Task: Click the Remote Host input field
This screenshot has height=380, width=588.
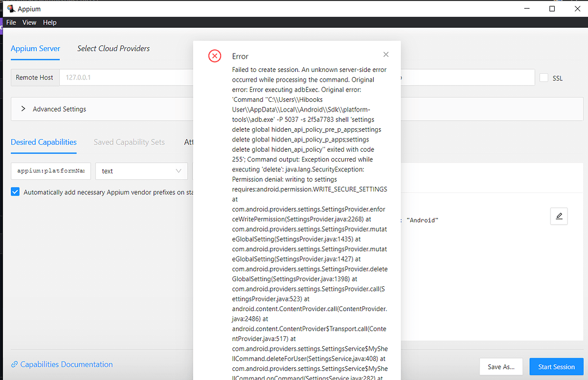Action: [126, 78]
